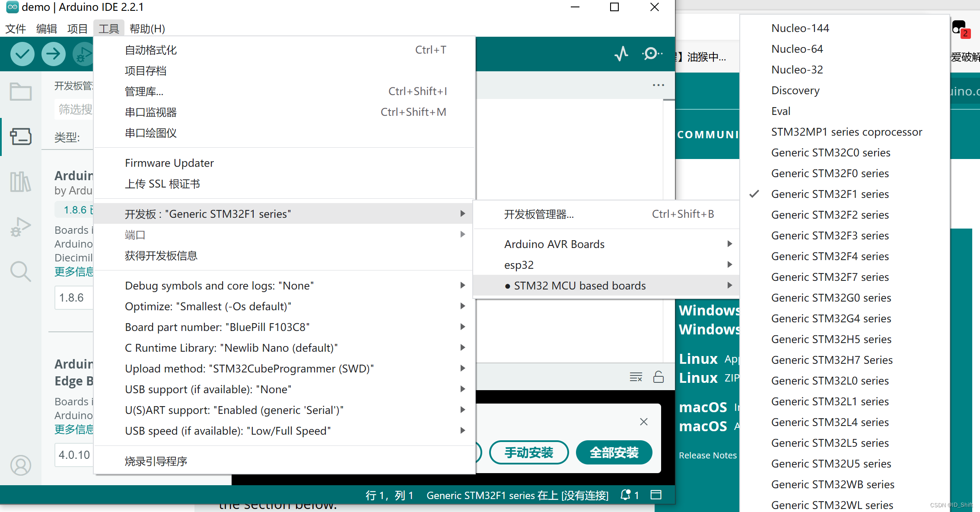Screen dimensions: 980x512
Task: Select Generic STM32F1 series checked board
Action: pyautogui.click(x=830, y=194)
